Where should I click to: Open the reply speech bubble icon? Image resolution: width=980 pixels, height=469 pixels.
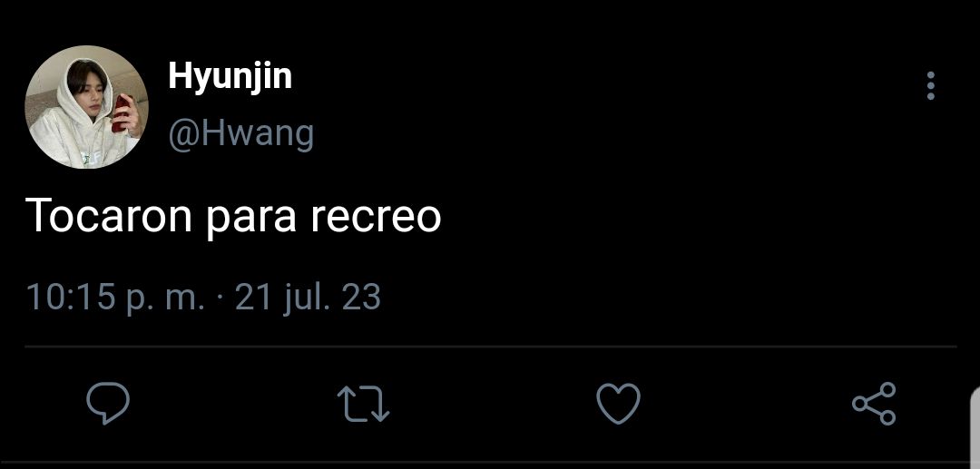(108, 404)
